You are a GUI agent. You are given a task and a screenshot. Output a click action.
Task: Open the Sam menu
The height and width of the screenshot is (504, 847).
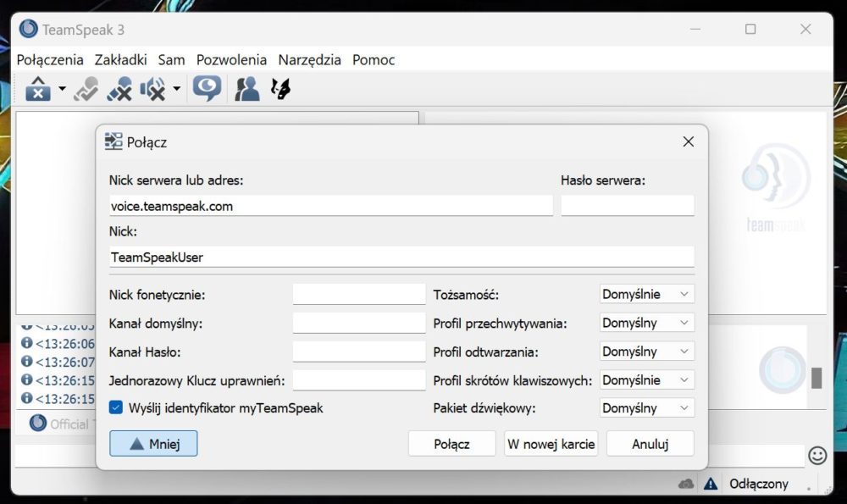pos(171,59)
